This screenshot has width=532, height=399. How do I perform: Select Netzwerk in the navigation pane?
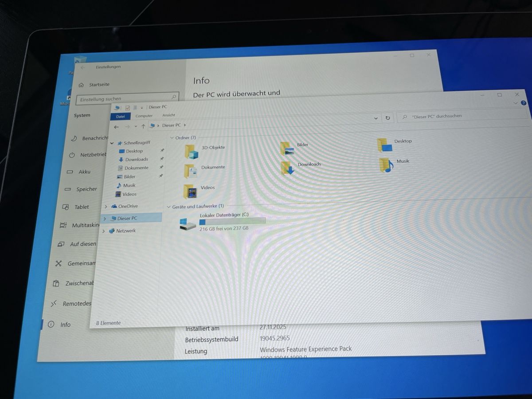[122, 231]
